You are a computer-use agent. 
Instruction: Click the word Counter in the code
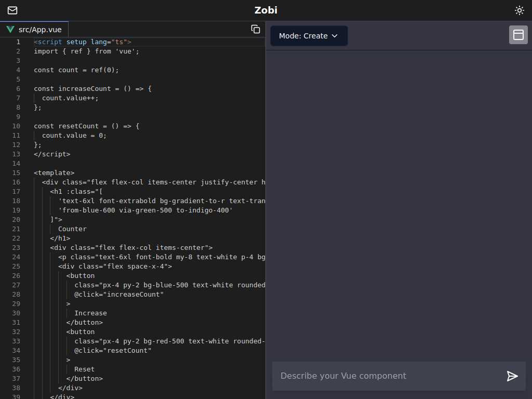tap(72, 229)
